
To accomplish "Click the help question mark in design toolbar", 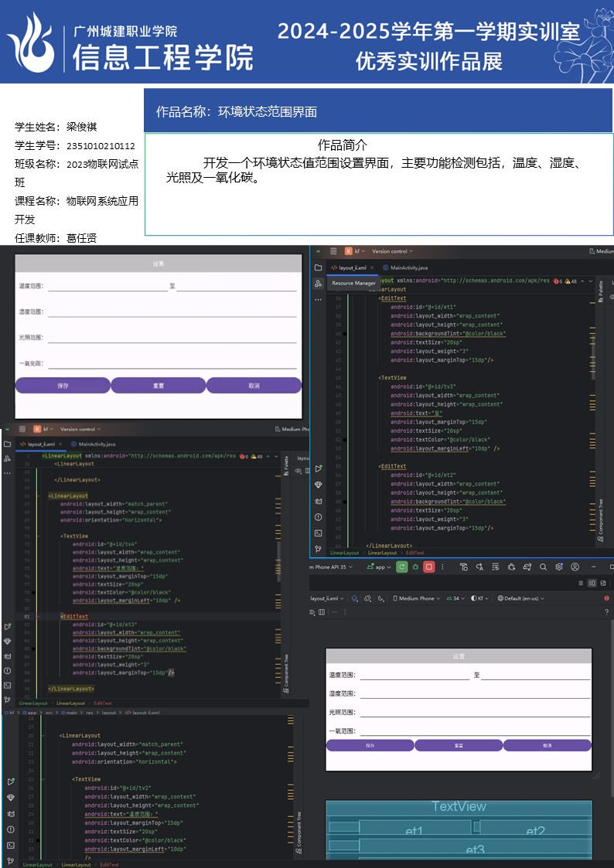I will 606,612.
